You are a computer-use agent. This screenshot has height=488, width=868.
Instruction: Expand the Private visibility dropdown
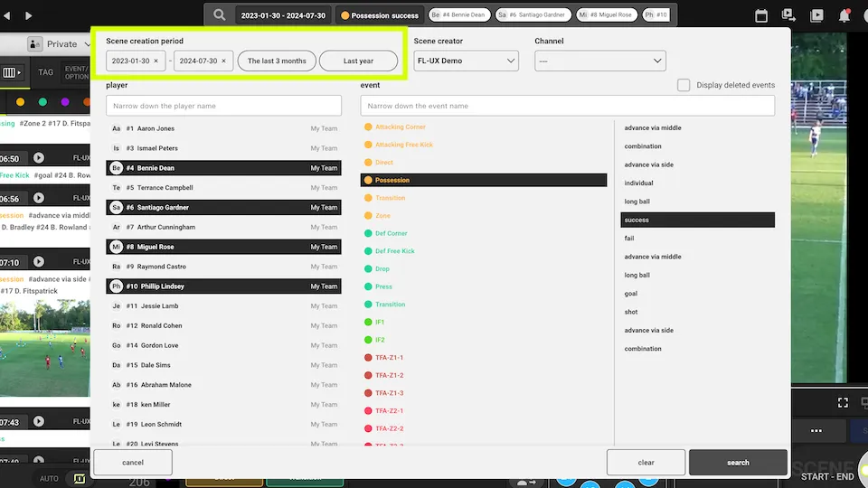tap(58, 44)
